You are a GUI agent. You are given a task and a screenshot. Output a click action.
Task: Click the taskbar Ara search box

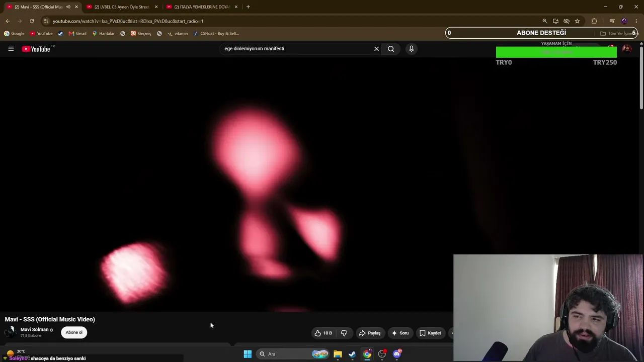click(293, 354)
